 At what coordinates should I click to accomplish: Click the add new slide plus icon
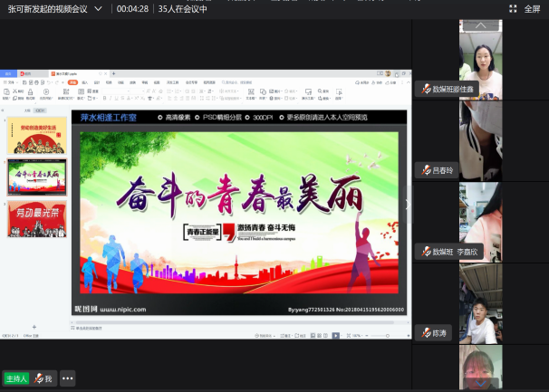click(x=34, y=326)
